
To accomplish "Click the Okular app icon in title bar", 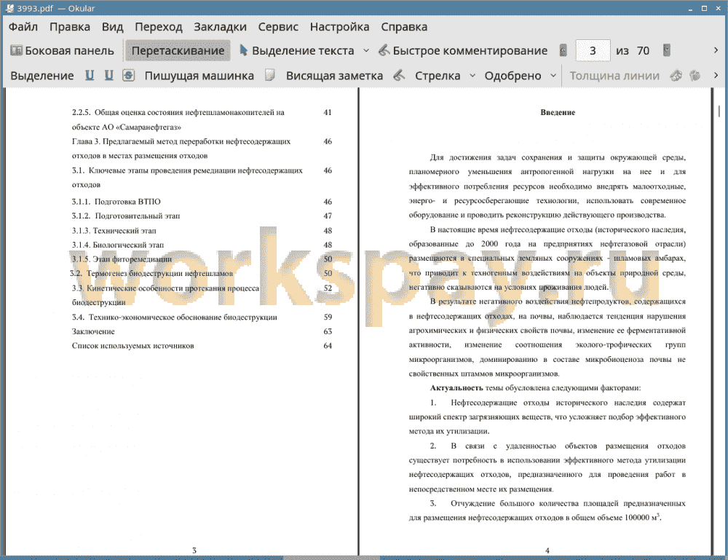I will [9, 8].
